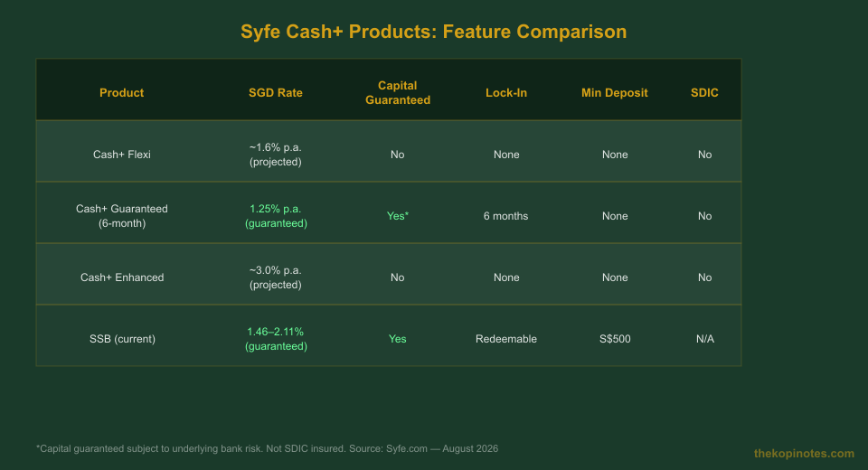Click Min Deposit None in Cash+ Enhanced row
Screen dimensions: 868x470
(615, 277)
